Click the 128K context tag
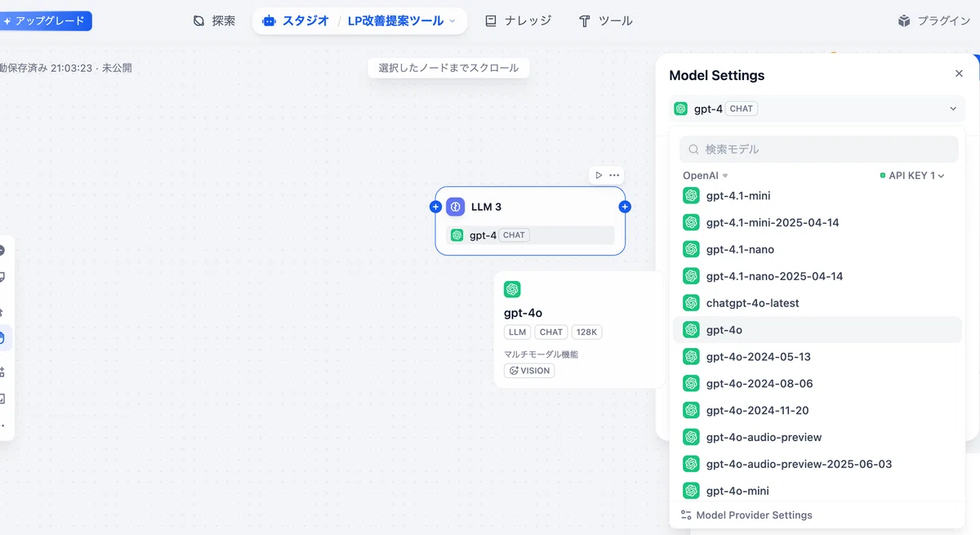Screen dimensions: 980x535 click(x=586, y=332)
